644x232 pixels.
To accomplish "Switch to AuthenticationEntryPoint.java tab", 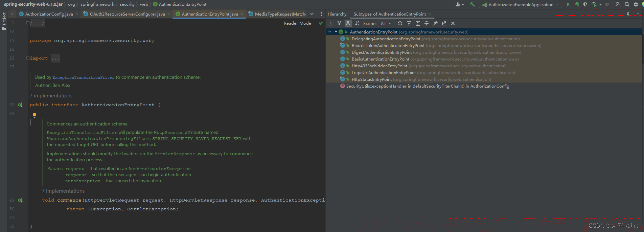I will 210,14.
